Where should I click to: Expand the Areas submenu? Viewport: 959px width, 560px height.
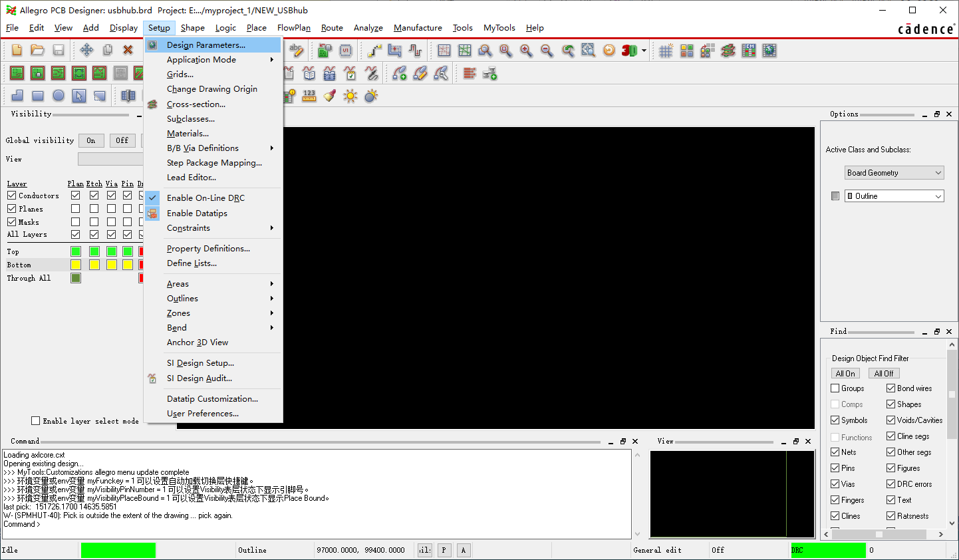coord(213,284)
